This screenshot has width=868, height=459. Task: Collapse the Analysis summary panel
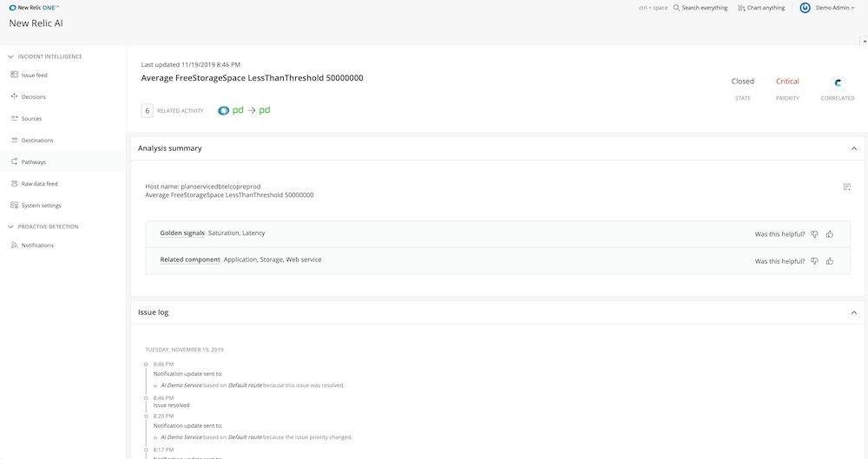(x=853, y=148)
